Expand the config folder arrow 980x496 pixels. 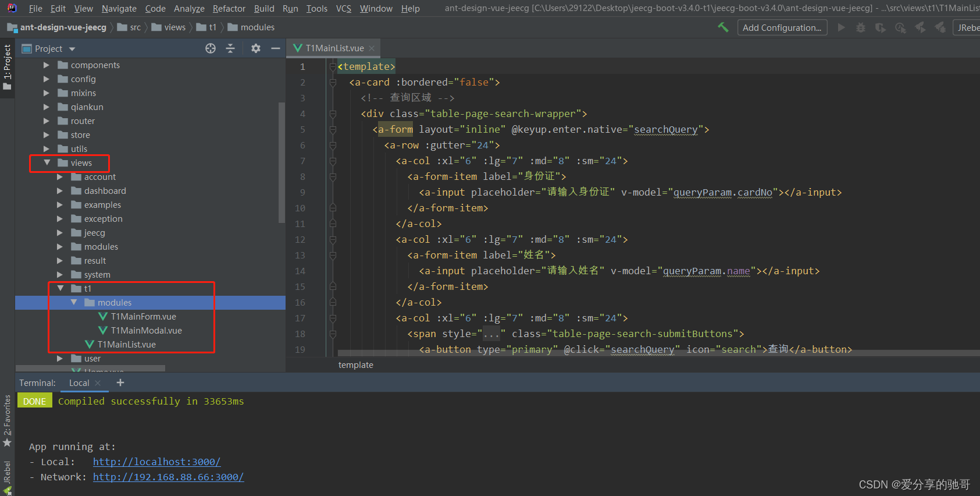47,79
